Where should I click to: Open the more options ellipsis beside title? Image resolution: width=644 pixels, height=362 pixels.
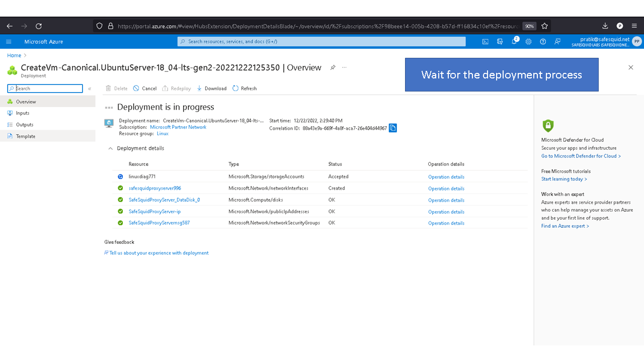(x=344, y=67)
